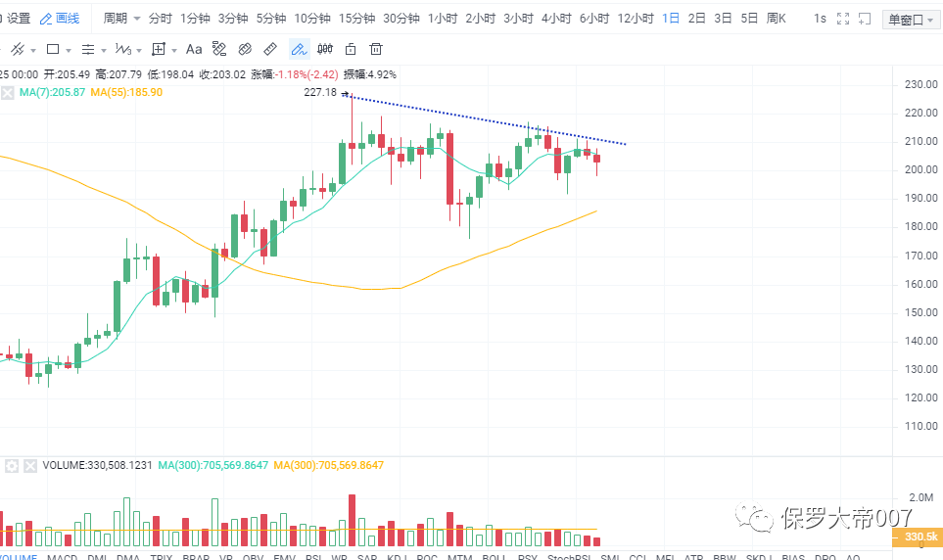Select the rectangle shape tool

tap(53, 49)
